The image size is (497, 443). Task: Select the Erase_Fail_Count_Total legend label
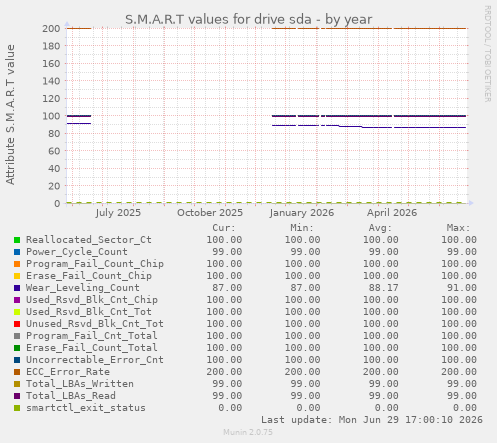pos(92,348)
